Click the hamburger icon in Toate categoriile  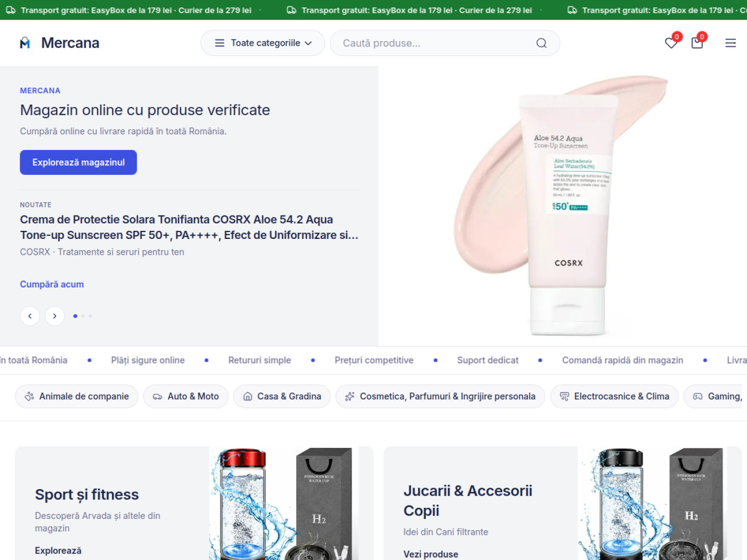[219, 43]
